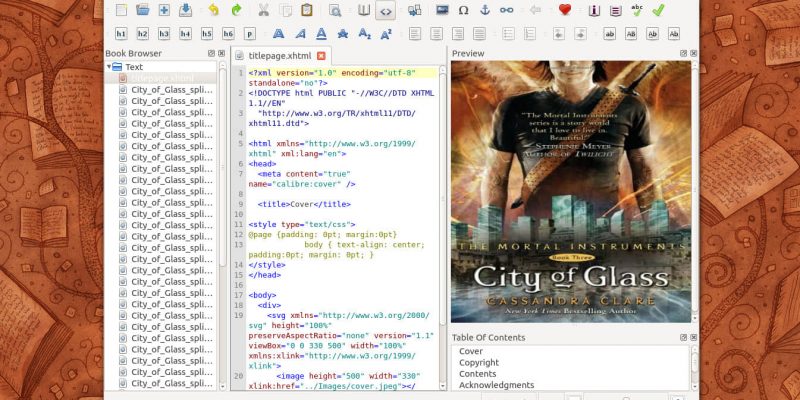Apply paragraph p style
The width and height of the screenshot is (800, 400).
(x=249, y=34)
